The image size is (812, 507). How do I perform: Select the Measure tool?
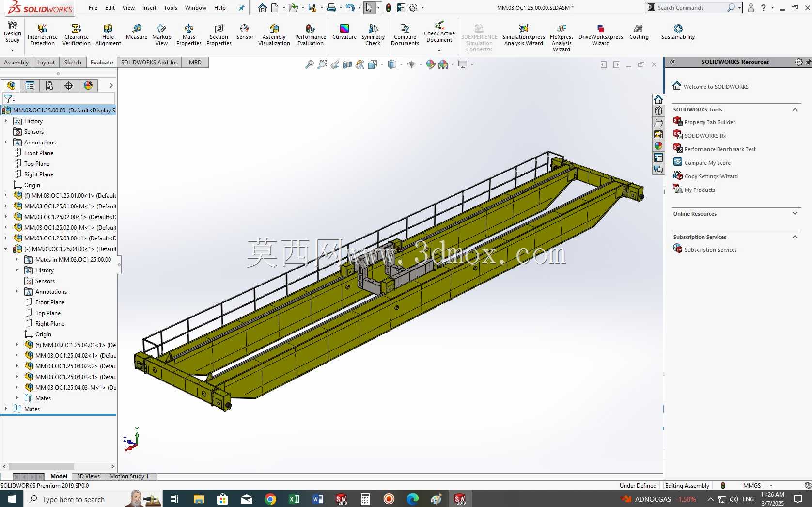click(x=137, y=32)
